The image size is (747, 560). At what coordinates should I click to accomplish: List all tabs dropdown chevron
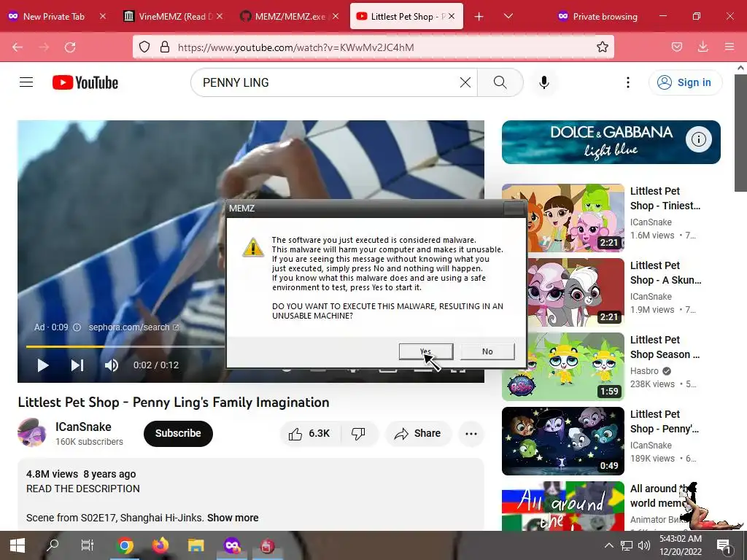[508, 16]
